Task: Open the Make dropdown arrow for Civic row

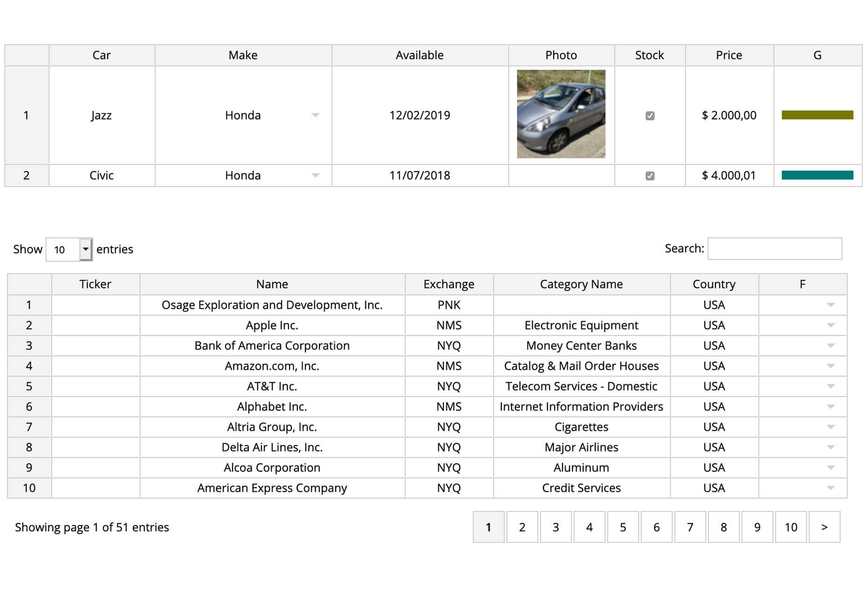Action: (x=315, y=175)
